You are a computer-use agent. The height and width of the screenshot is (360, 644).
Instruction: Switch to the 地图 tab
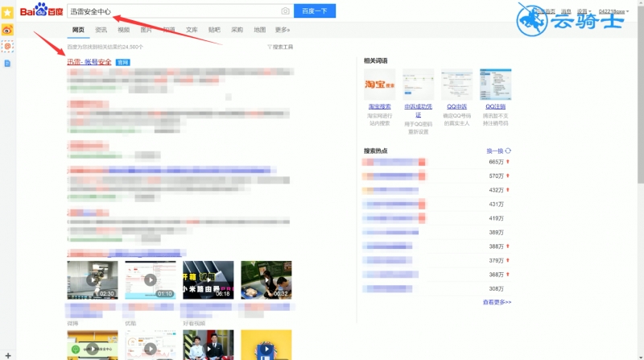click(259, 30)
